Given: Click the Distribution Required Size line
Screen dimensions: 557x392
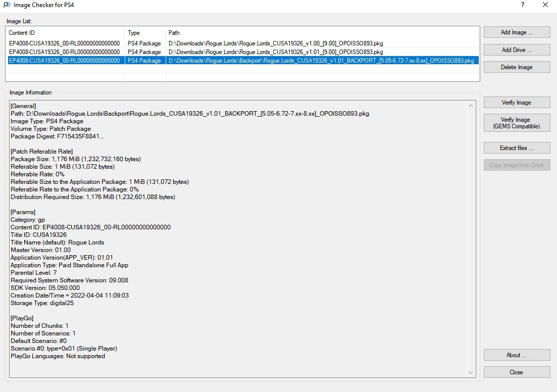Looking at the screenshot, I should (93, 197).
